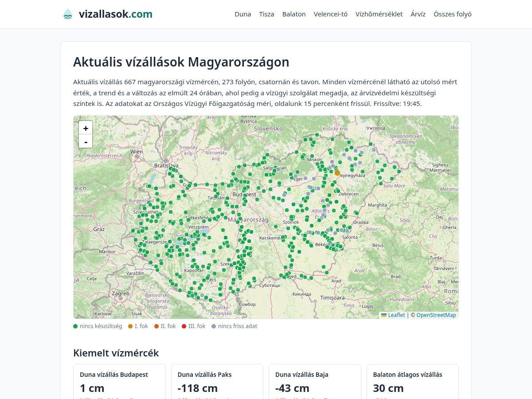
Task: Open Összes folyó list
Action: coord(453,14)
